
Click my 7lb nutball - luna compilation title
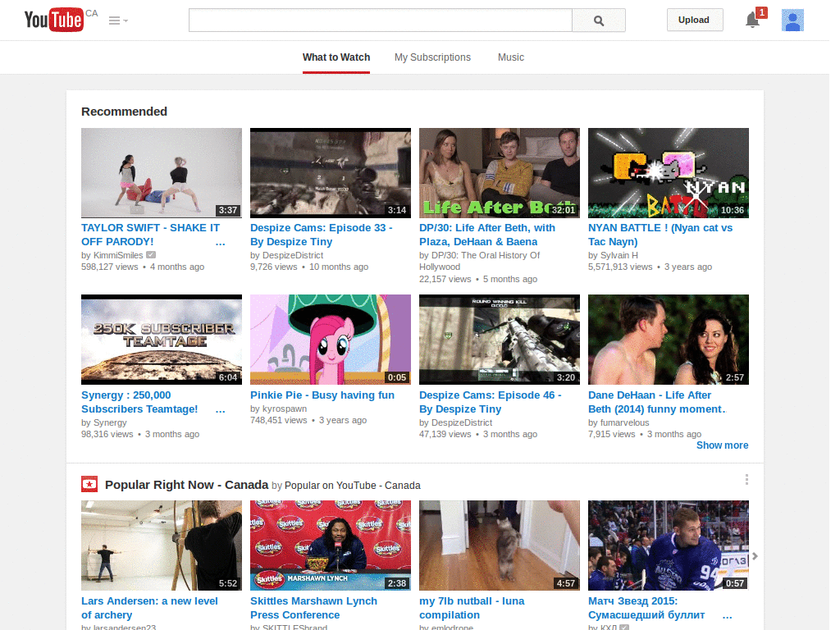coord(472,608)
